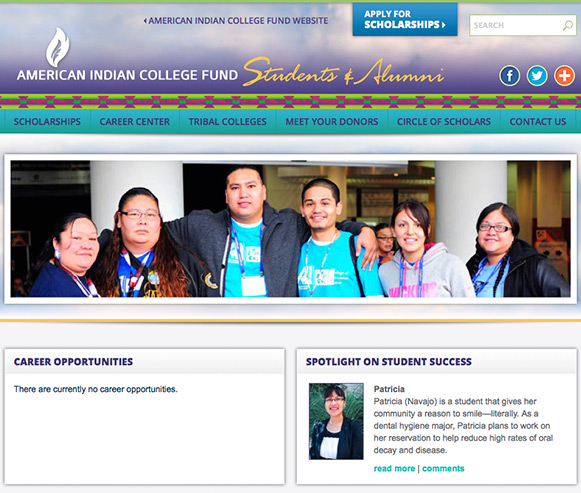581x493 pixels.
Task: Open the Scholarships menu
Action: point(47,121)
